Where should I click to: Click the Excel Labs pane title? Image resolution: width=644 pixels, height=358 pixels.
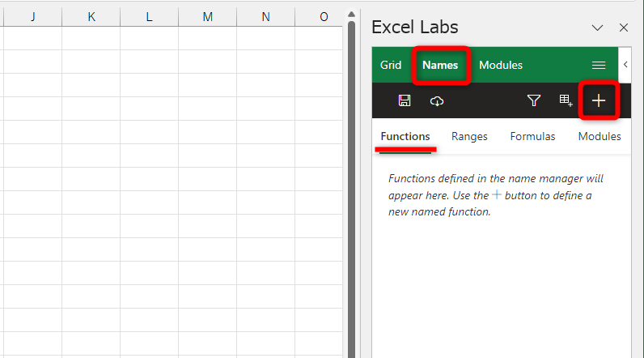415,27
